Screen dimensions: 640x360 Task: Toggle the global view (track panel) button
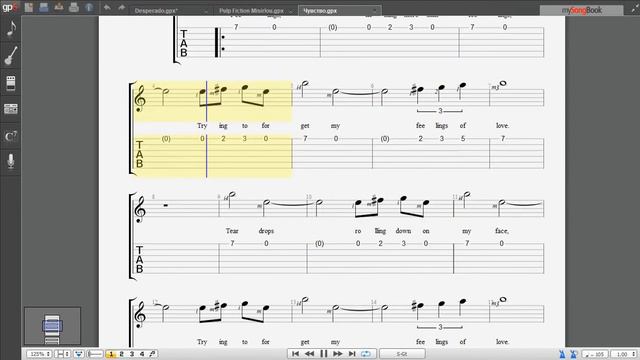pyautogui.click(x=95, y=354)
